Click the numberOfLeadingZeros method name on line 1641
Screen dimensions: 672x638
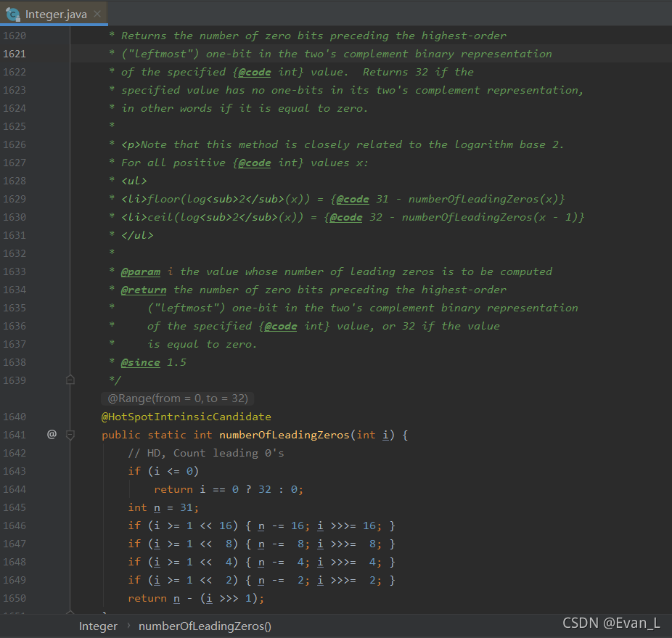[284, 435]
